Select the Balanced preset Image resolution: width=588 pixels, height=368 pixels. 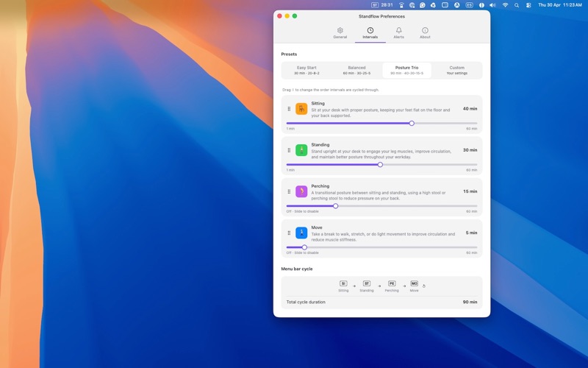[x=356, y=70]
